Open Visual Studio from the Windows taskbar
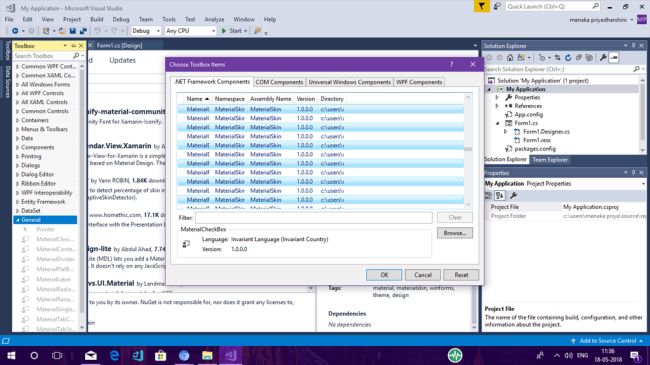This screenshot has width=650, height=365. 230,355
